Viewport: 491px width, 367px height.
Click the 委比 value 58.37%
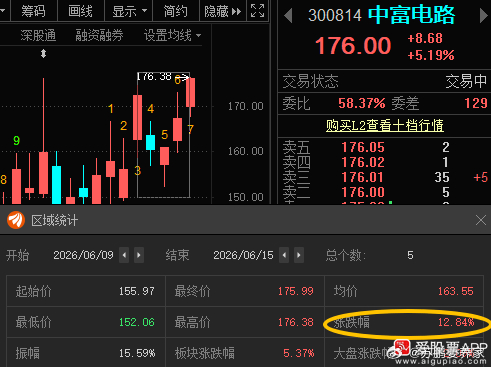click(x=362, y=103)
